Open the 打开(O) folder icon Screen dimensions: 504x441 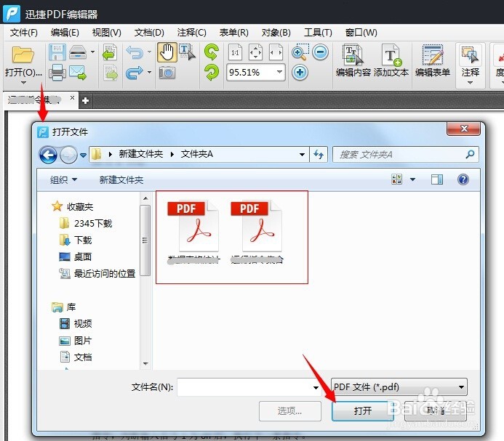pos(23,54)
